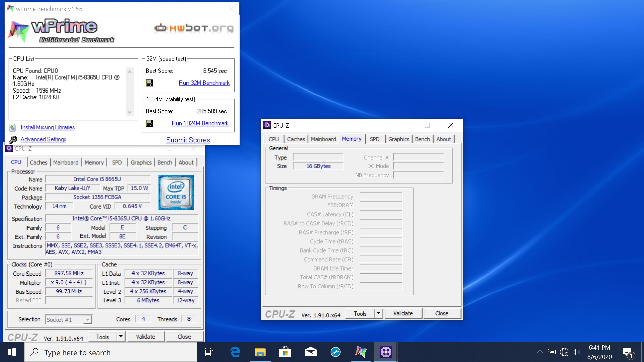
Task: Click the HWBOT.org logo
Action: click(x=194, y=28)
